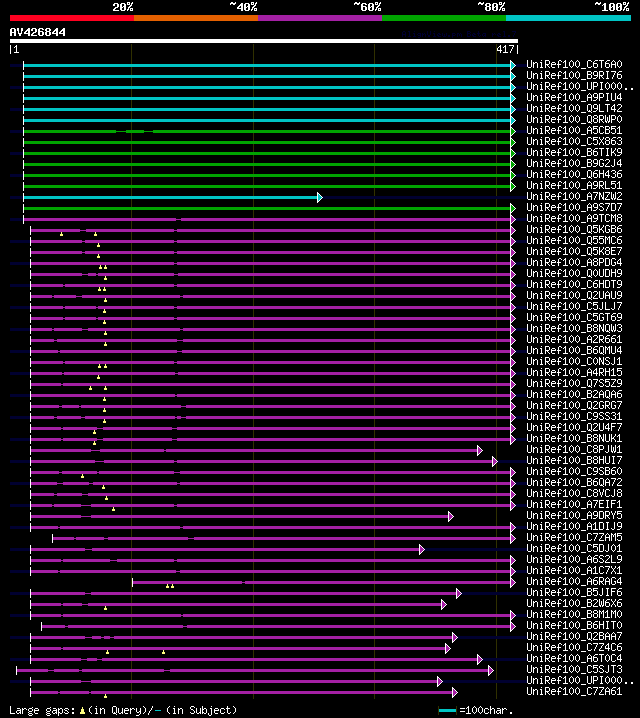Select the UniRef100_Q2GRG7 label
Viewport: 640px width, 718px height.
574,405
